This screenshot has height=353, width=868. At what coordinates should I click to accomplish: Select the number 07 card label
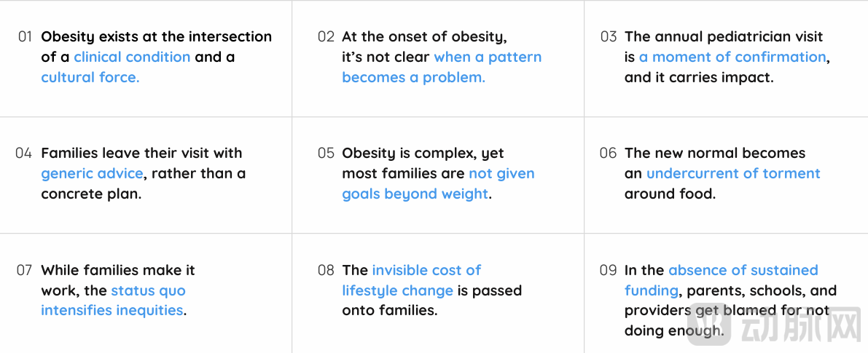pos(25,270)
